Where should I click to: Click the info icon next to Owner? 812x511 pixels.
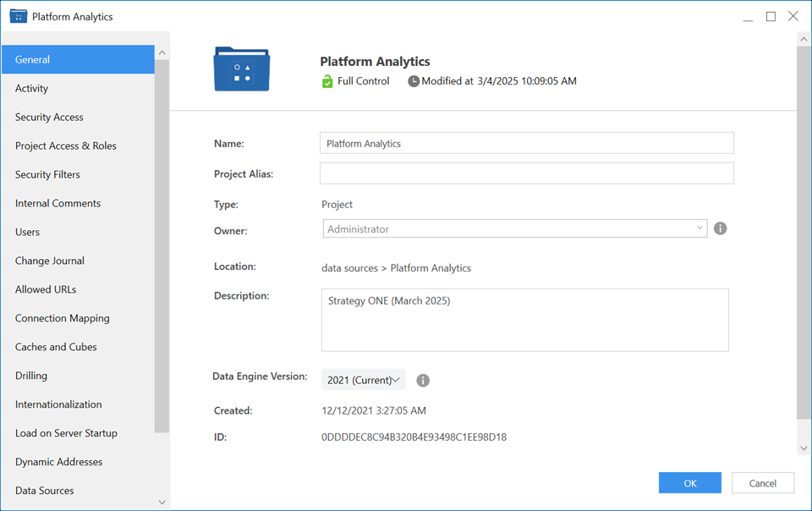(x=721, y=228)
